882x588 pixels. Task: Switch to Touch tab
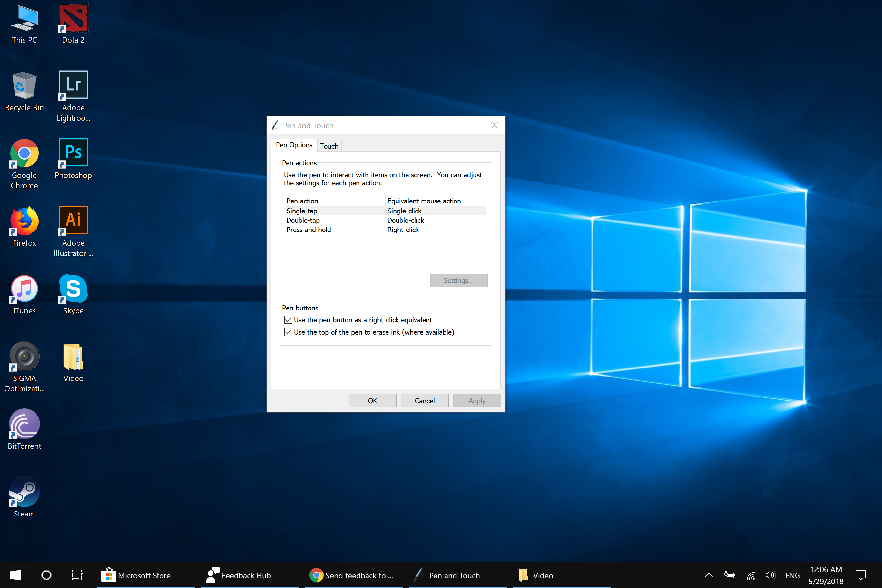click(329, 145)
